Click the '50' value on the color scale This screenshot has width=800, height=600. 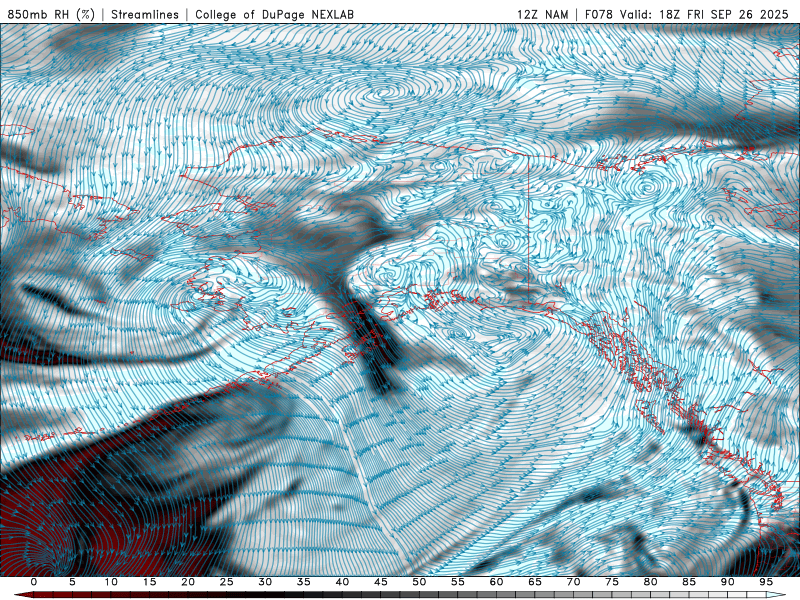click(x=419, y=582)
